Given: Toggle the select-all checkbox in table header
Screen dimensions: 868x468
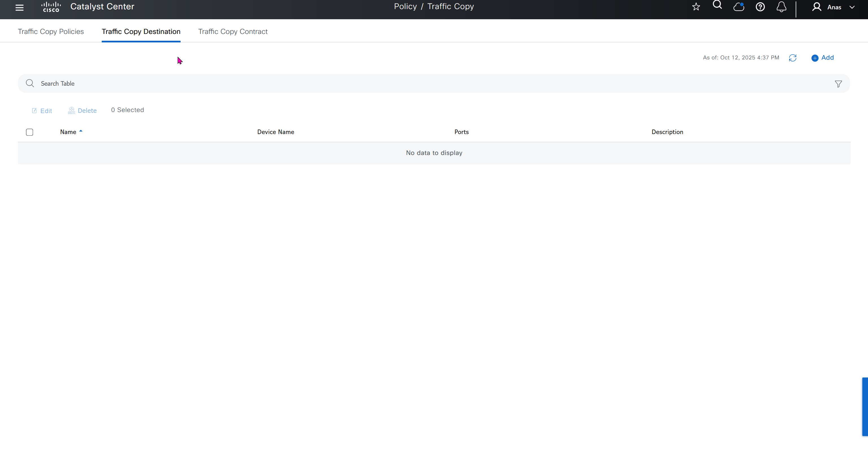Looking at the screenshot, I should click(x=30, y=132).
